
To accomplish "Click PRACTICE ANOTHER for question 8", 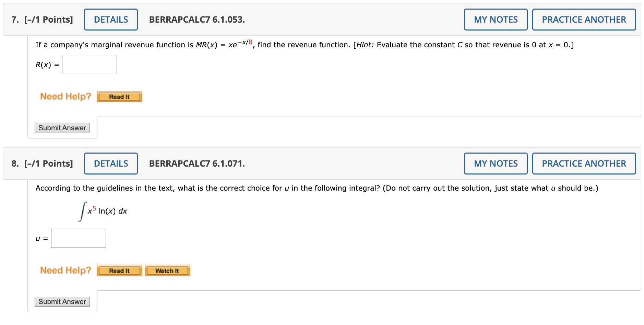I will pyautogui.click(x=584, y=164).
